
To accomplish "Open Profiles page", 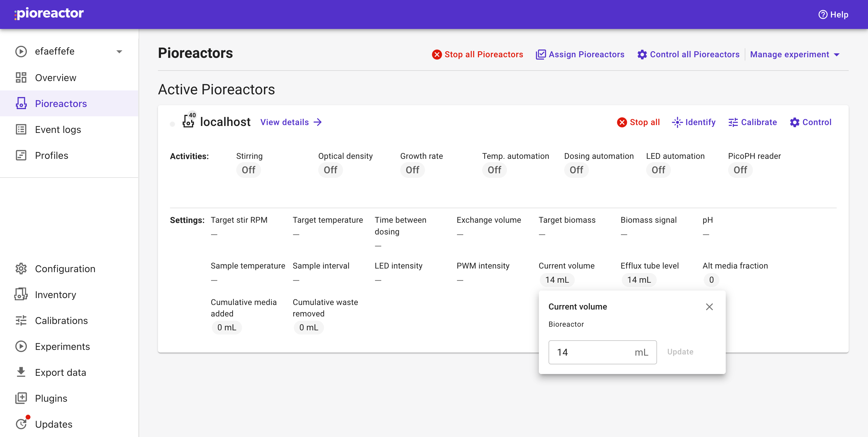I will point(52,155).
